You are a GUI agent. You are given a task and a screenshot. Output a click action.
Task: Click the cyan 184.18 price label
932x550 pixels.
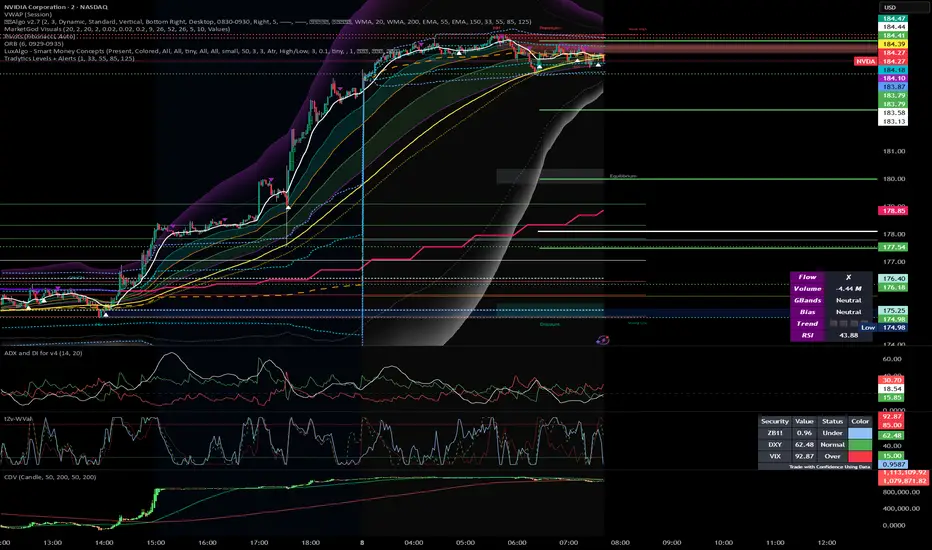click(x=893, y=70)
